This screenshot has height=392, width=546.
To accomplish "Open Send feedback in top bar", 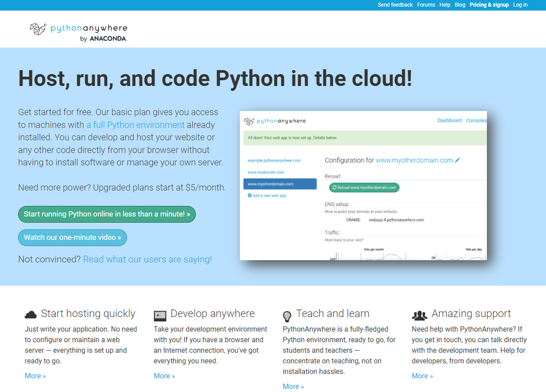I will point(395,5).
